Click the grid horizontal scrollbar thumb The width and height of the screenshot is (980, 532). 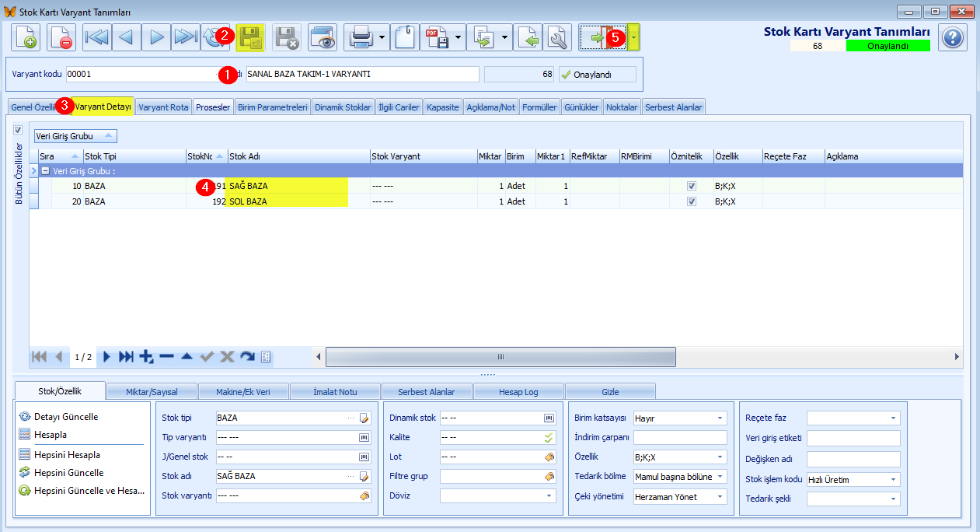(x=500, y=356)
